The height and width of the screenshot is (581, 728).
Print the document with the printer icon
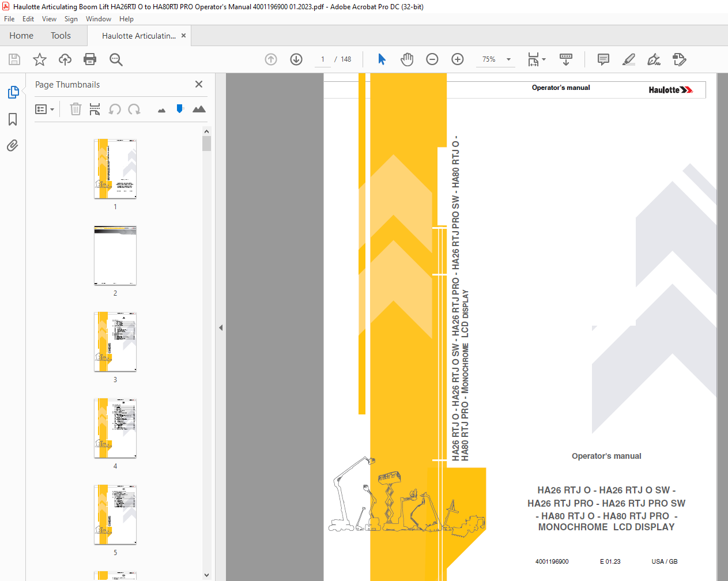(90, 59)
